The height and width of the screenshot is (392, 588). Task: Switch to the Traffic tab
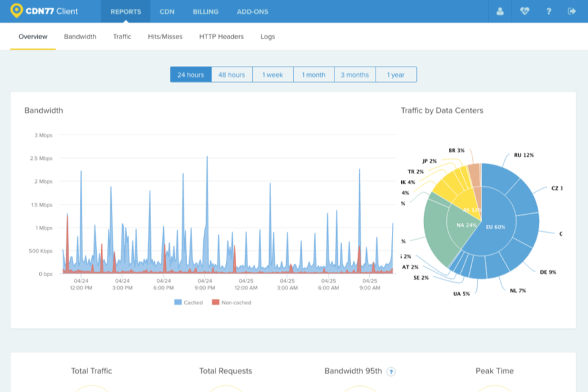point(122,37)
